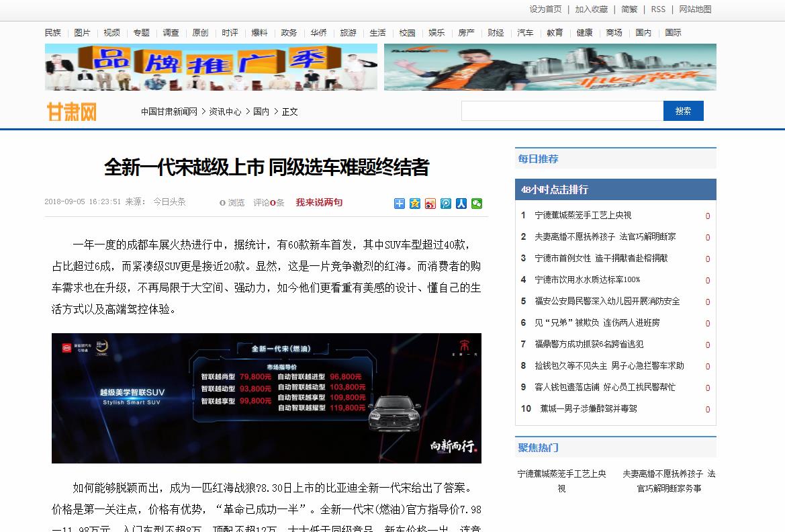Open the skyline banner advertisement
785x532 pixels.
[x=550, y=67]
